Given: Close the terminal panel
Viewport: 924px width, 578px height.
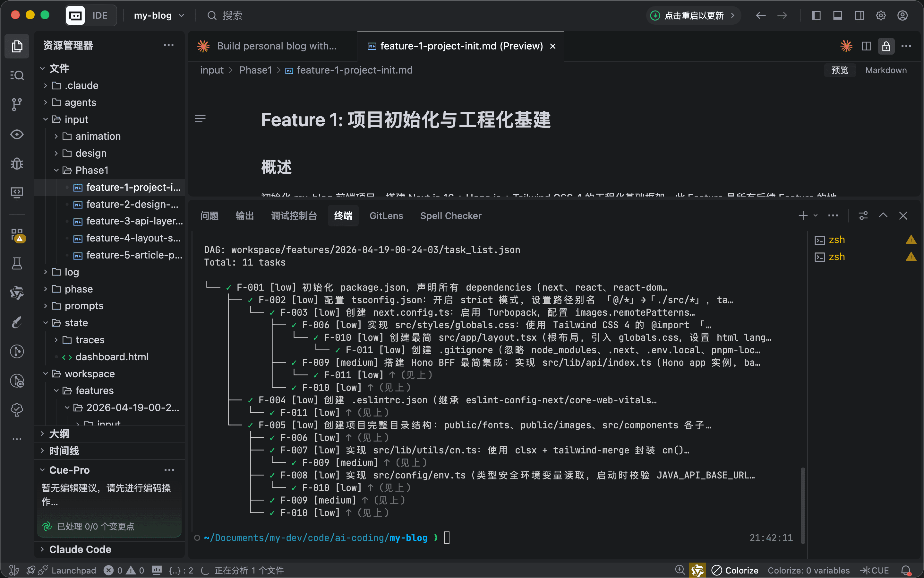Looking at the screenshot, I should click(903, 215).
